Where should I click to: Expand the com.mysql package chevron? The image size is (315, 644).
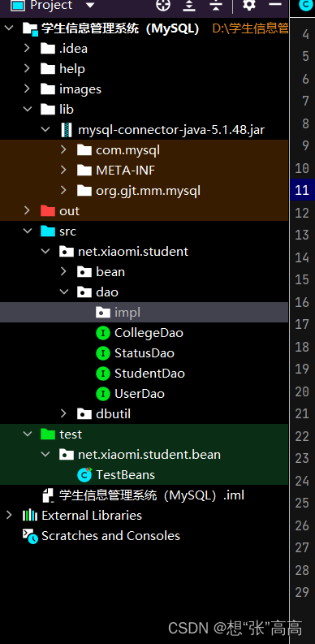[x=63, y=150]
